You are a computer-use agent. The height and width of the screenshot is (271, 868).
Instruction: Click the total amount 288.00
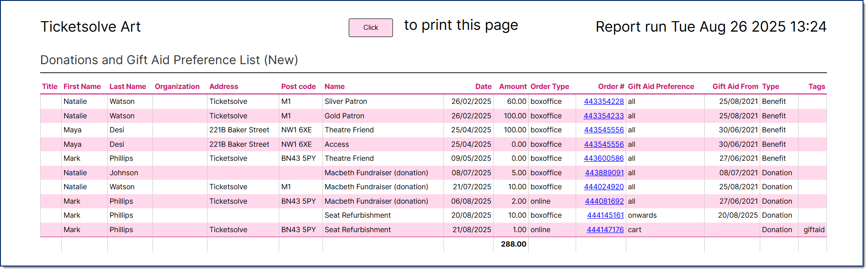point(513,244)
